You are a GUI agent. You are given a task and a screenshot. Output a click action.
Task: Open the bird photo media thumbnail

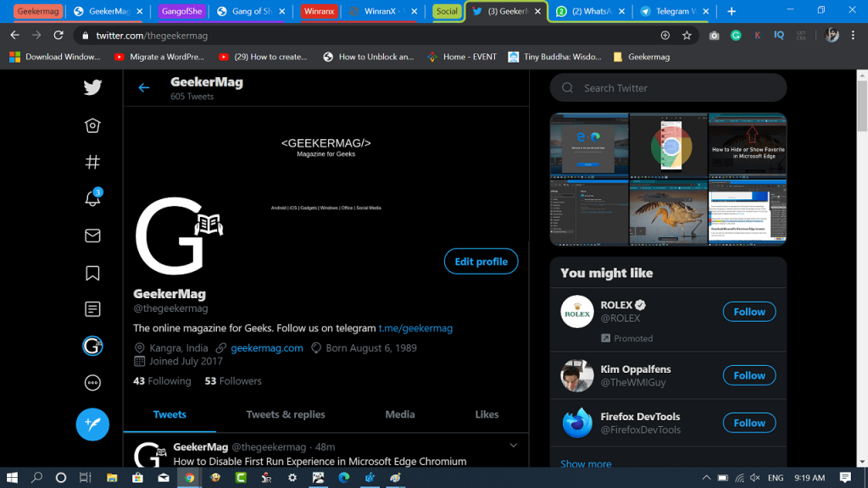pyautogui.click(x=668, y=213)
